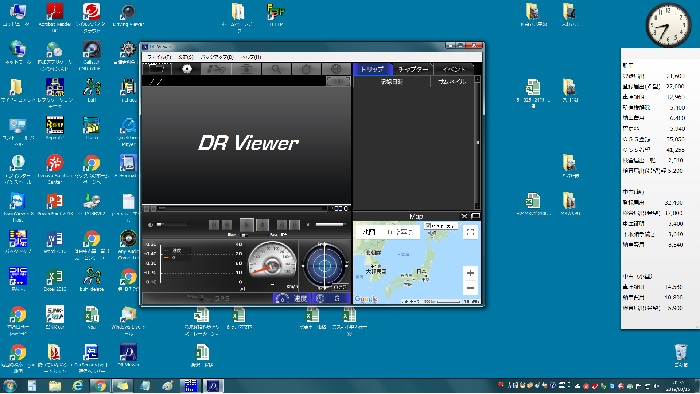Click the film frame icon at toolbar start
Image resolution: width=700 pixels, height=394 pixels.
tap(157, 69)
